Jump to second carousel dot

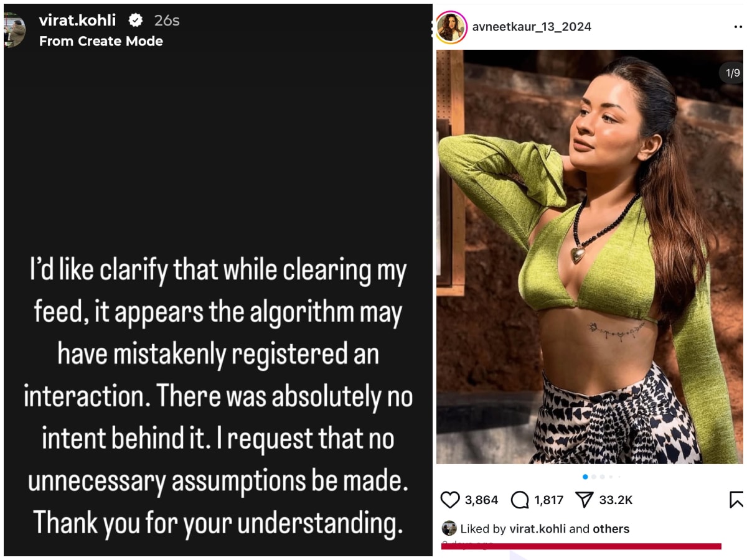click(x=594, y=477)
